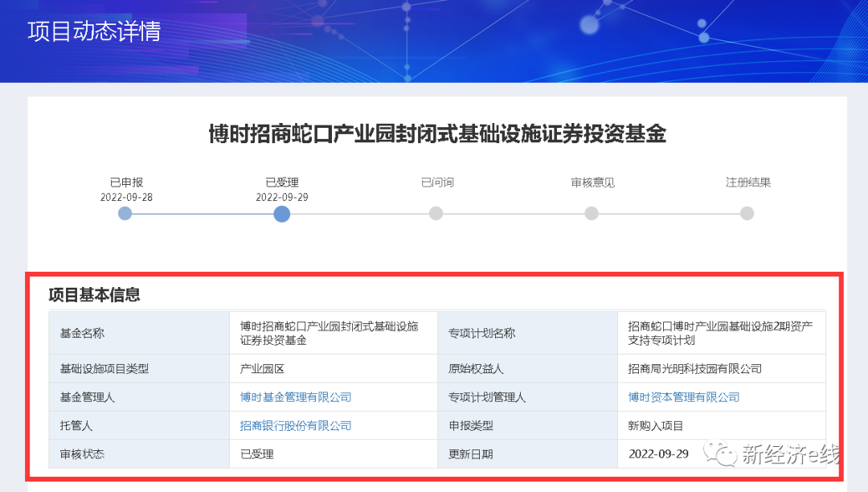
Task: Click the 2022-09-28 date under 已申报
Action: [126, 197]
